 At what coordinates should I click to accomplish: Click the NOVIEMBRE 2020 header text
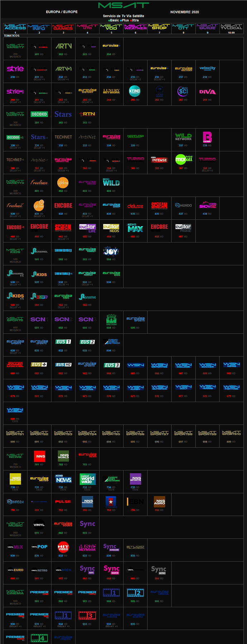coord(185,12)
